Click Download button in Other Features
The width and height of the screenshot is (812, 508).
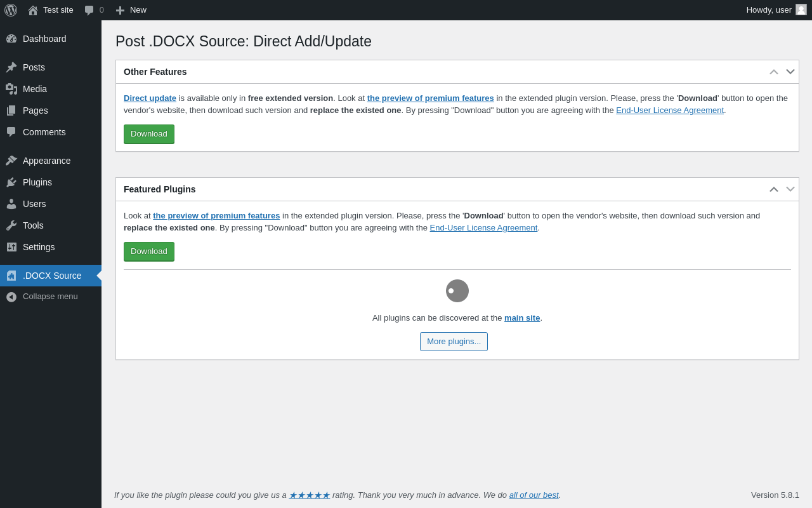[x=149, y=134]
